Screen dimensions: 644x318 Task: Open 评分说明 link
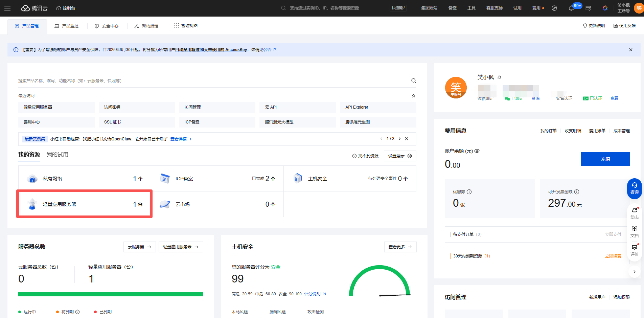[315, 294]
